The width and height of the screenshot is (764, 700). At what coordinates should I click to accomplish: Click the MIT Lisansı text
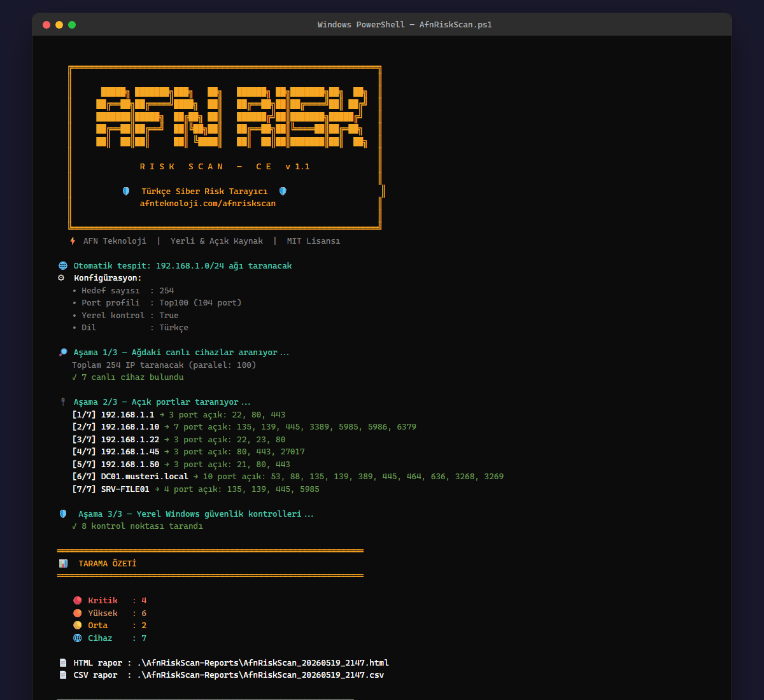(313, 241)
